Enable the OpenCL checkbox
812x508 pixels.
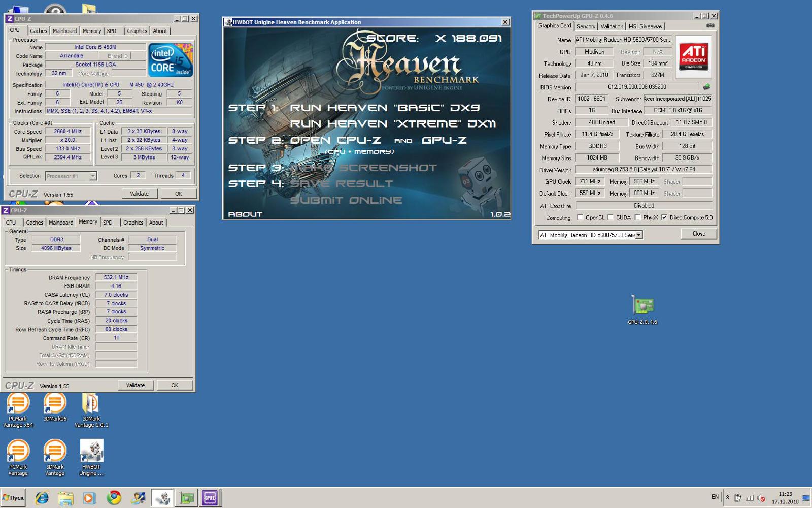click(x=580, y=217)
